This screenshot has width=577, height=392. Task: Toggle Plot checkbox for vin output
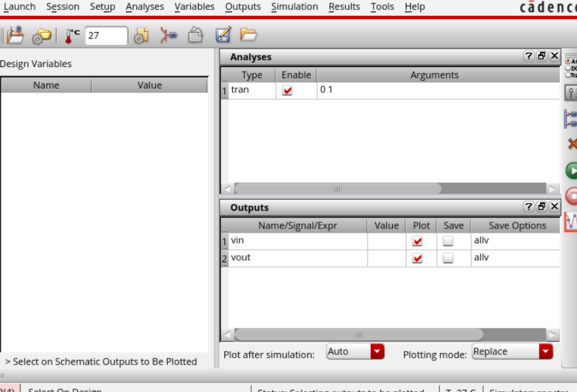pos(418,241)
